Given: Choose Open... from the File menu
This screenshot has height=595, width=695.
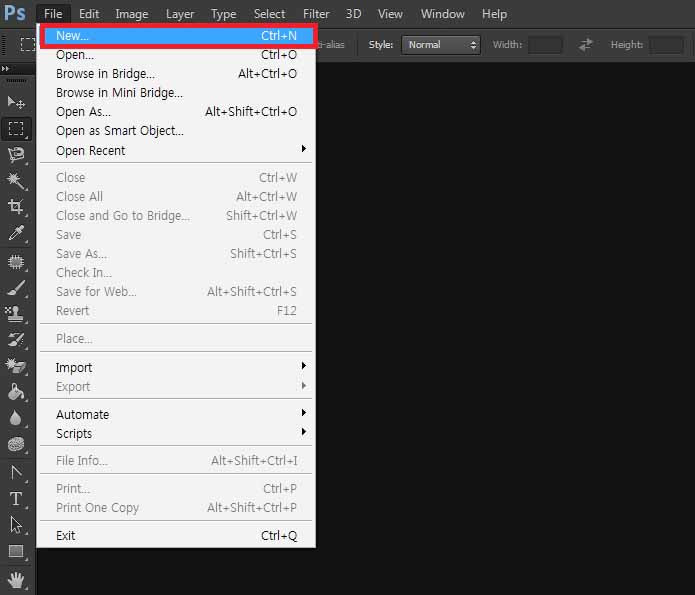Looking at the screenshot, I should pos(177,55).
